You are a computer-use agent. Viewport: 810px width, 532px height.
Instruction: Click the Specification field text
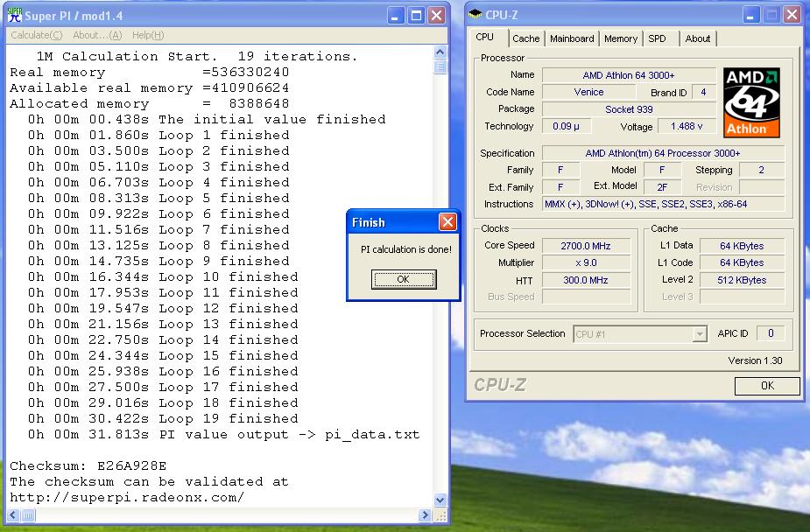[663, 153]
